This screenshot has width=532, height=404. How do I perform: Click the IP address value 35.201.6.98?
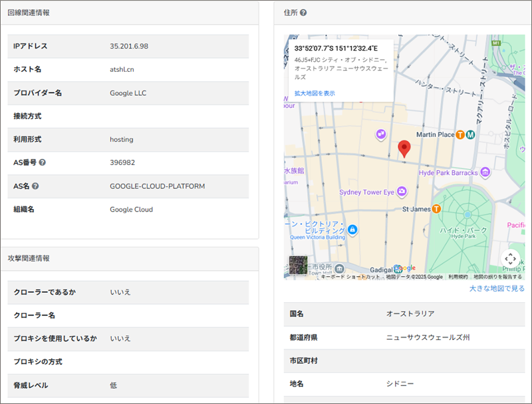click(x=129, y=46)
